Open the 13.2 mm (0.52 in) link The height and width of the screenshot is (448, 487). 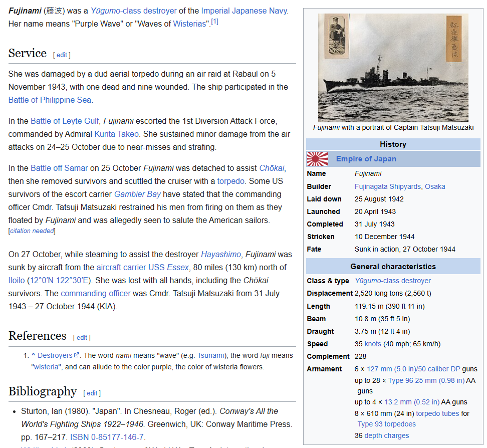click(x=412, y=402)
